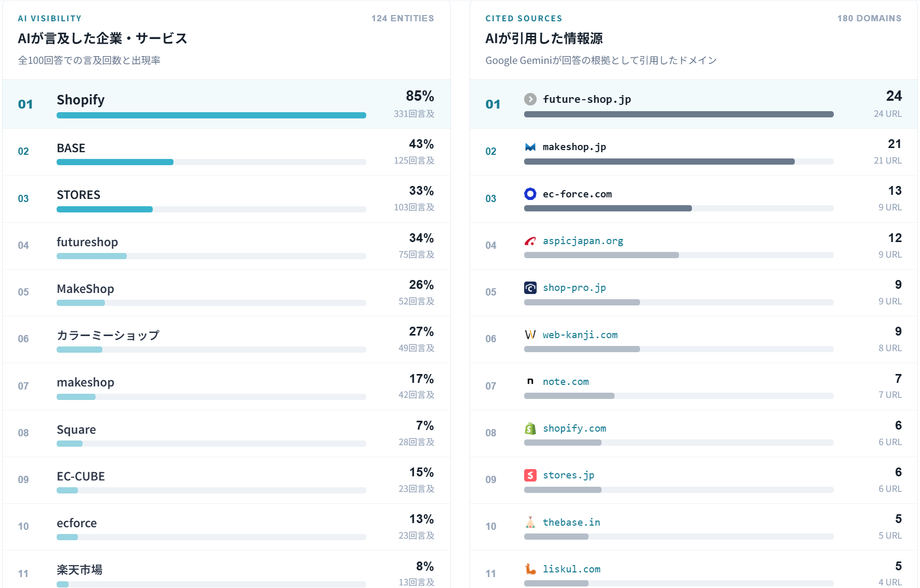Click the stores.jp red S favicon
The image size is (920, 588).
click(530, 475)
